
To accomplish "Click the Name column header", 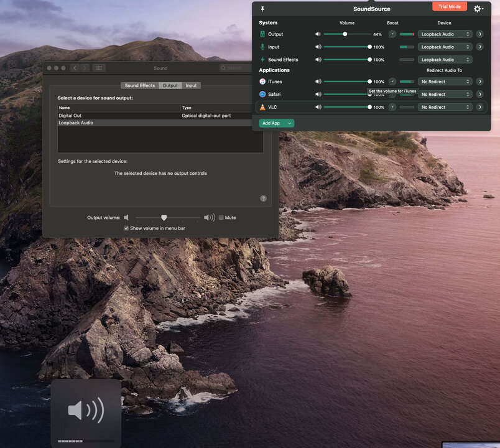I will click(119, 108).
